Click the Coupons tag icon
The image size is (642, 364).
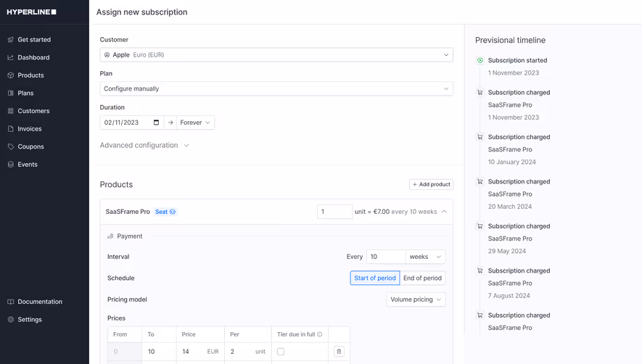coord(11,146)
